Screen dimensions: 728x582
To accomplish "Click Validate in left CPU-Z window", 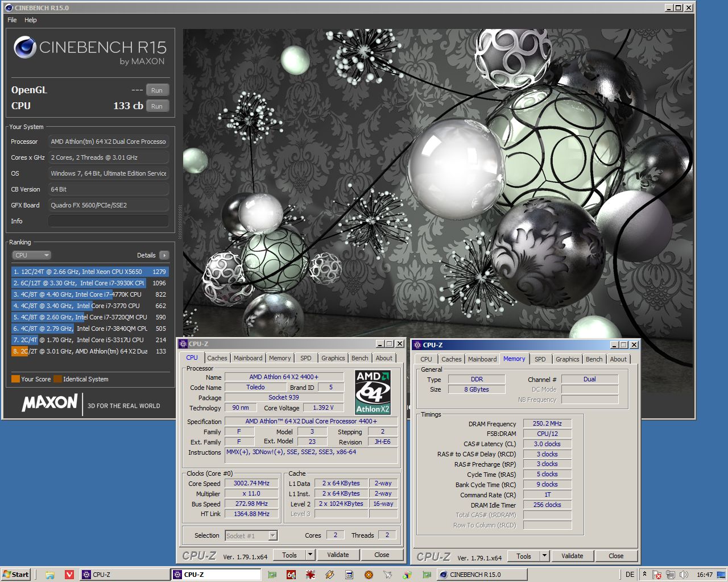I will (x=338, y=555).
